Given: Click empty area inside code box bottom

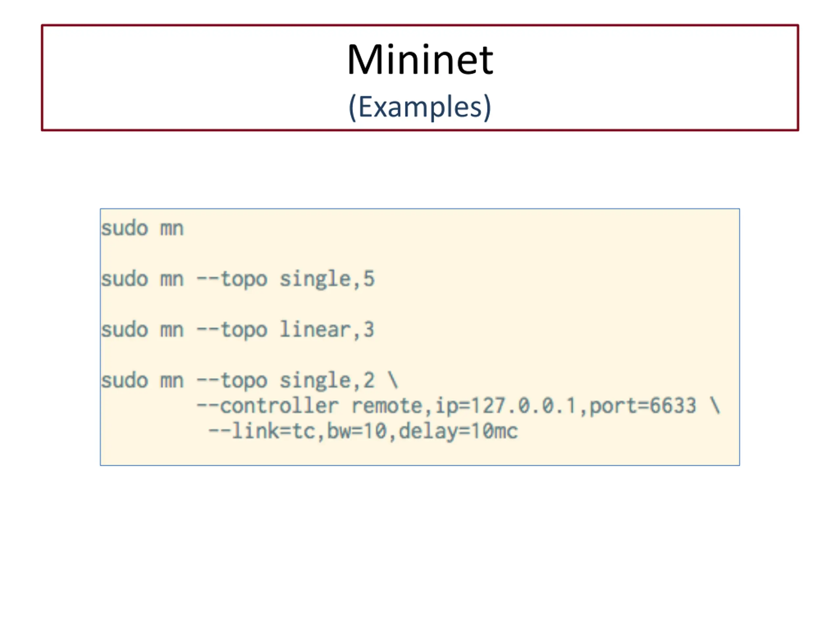Looking at the screenshot, I should [x=420, y=454].
